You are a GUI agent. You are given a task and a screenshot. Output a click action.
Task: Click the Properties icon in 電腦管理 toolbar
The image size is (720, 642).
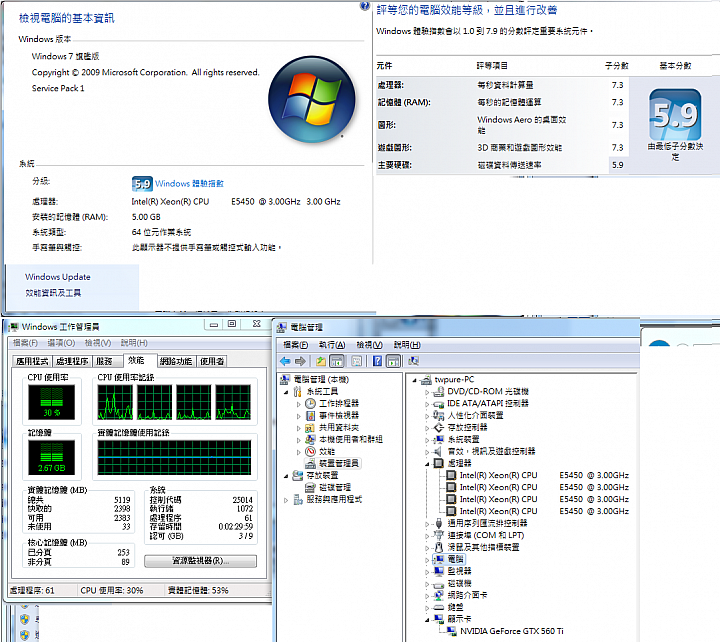[356, 361]
